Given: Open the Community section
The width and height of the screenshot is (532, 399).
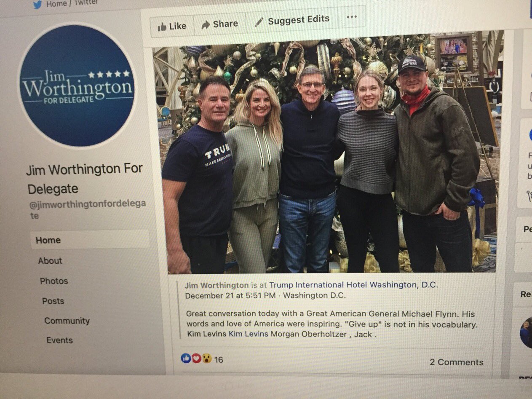Looking at the screenshot, I should coord(67,321).
